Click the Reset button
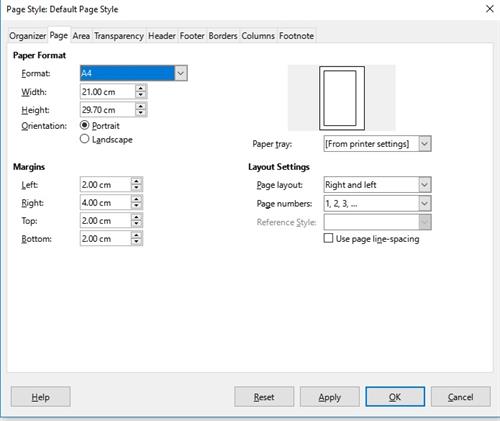 point(264,397)
